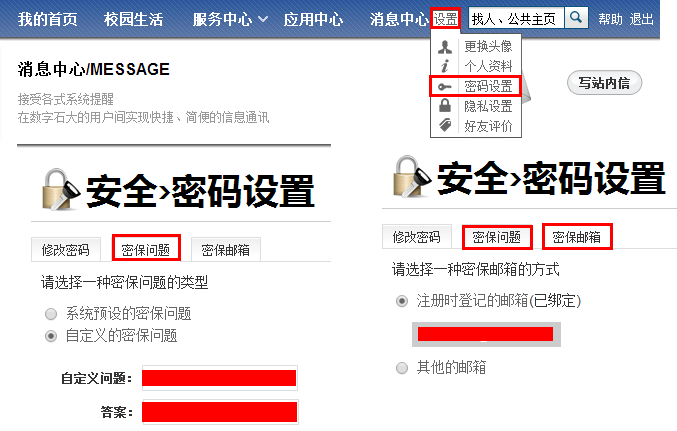
Task: Select the 系统预设的密保问题 radio button
Action: (x=51, y=314)
